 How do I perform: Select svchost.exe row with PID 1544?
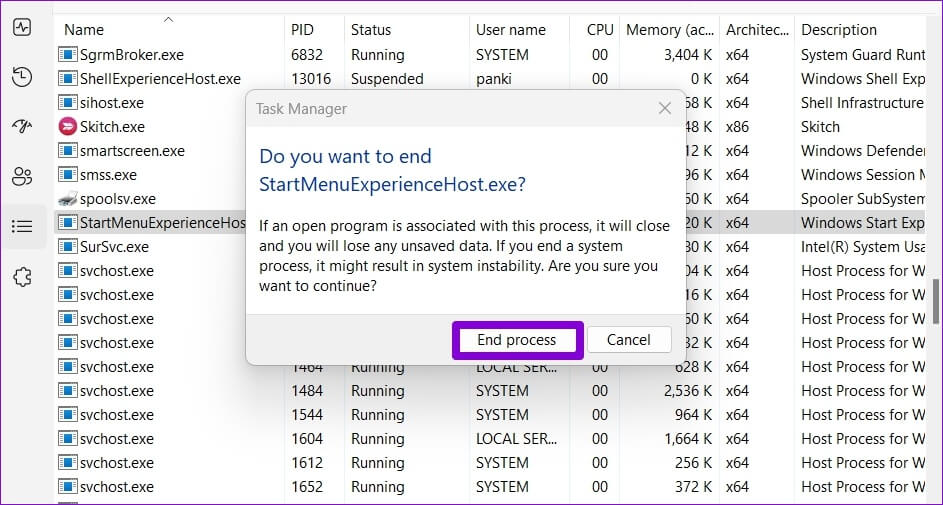(490, 415)
